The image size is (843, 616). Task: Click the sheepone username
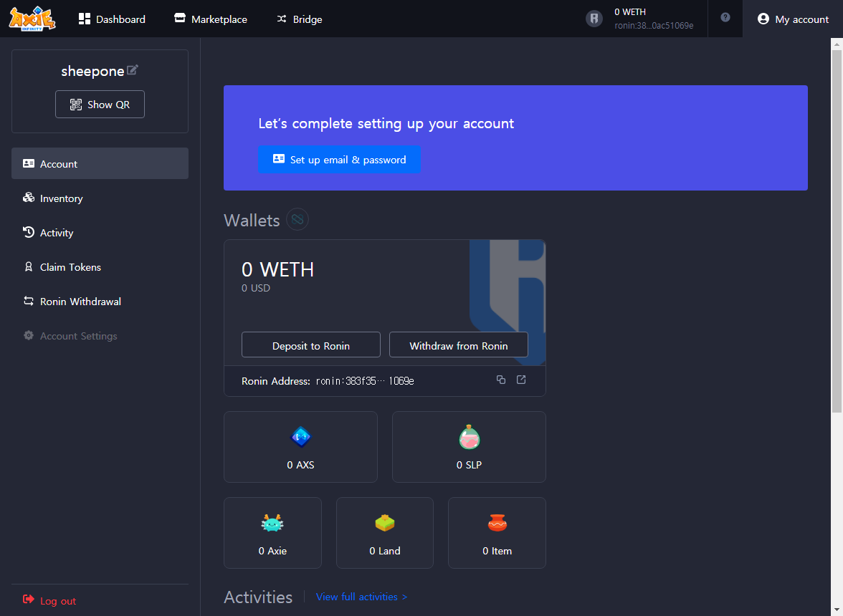[92, 71]
